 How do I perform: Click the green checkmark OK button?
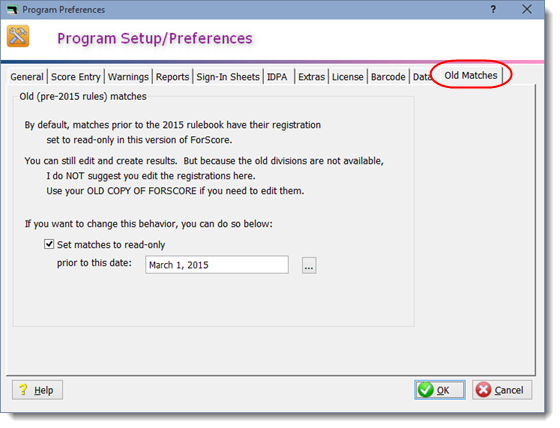point(440,390)
